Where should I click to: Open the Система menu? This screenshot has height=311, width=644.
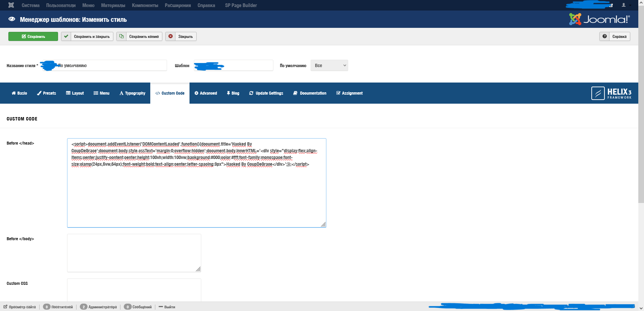31,5
